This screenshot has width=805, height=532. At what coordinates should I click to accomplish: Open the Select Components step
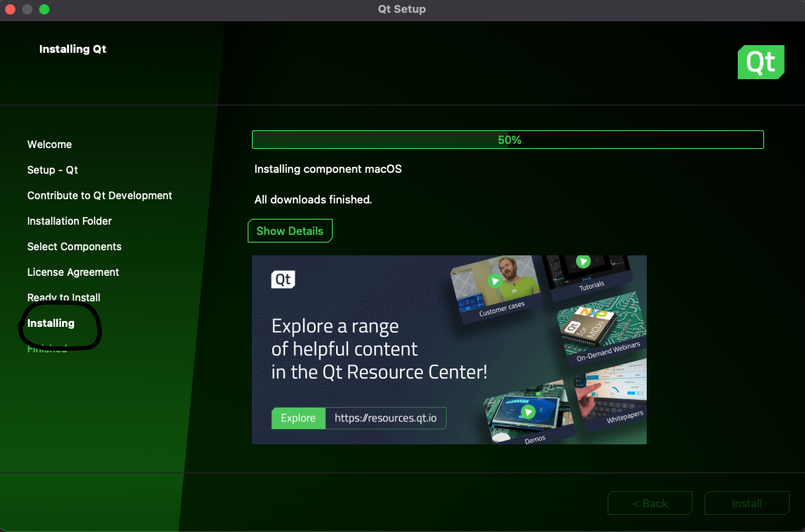coord(74,247)
